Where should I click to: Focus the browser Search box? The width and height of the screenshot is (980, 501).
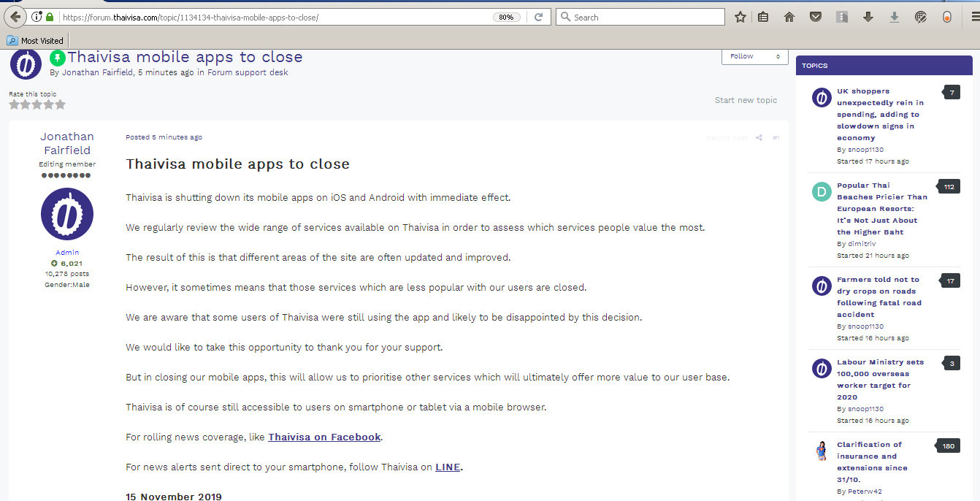click(640, 17)
